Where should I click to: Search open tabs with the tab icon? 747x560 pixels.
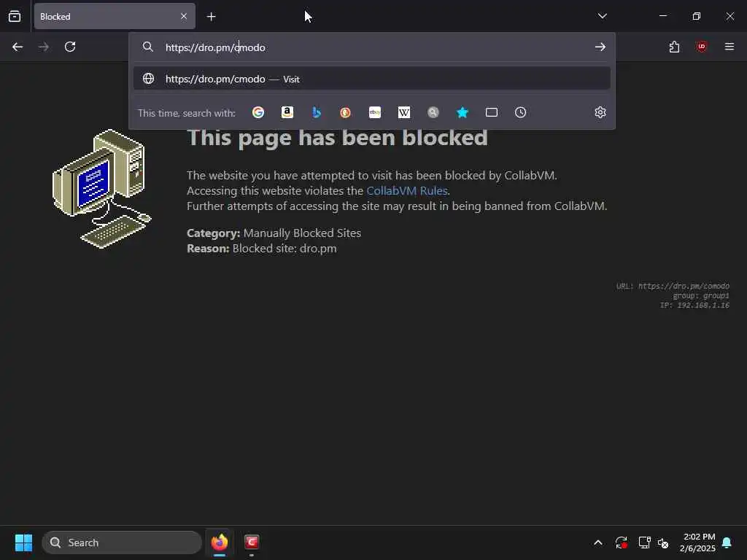coord(492,112)
